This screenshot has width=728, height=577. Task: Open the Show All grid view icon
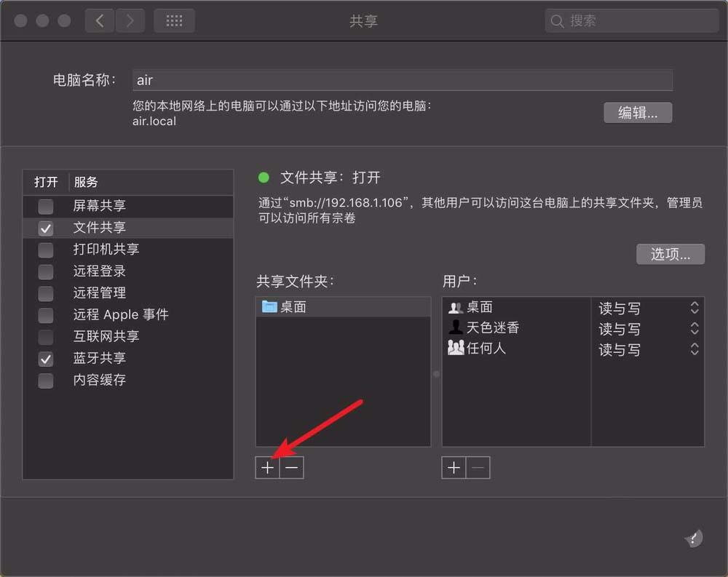coord(174,20)
